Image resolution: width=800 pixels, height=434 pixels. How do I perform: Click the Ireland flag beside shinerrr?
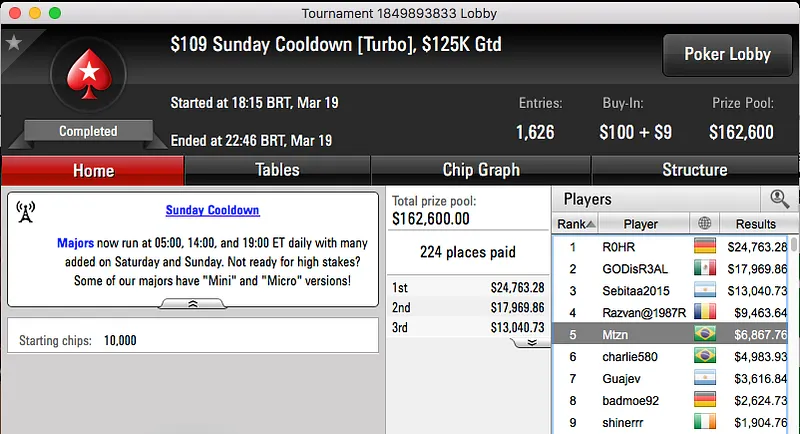(706, 422)
